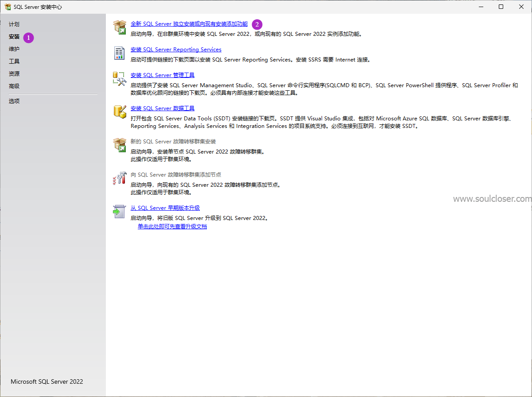Launch 全新 SQL Server 独立安装 link
This screenshot has width=532, height=397.
click(189, 24)
